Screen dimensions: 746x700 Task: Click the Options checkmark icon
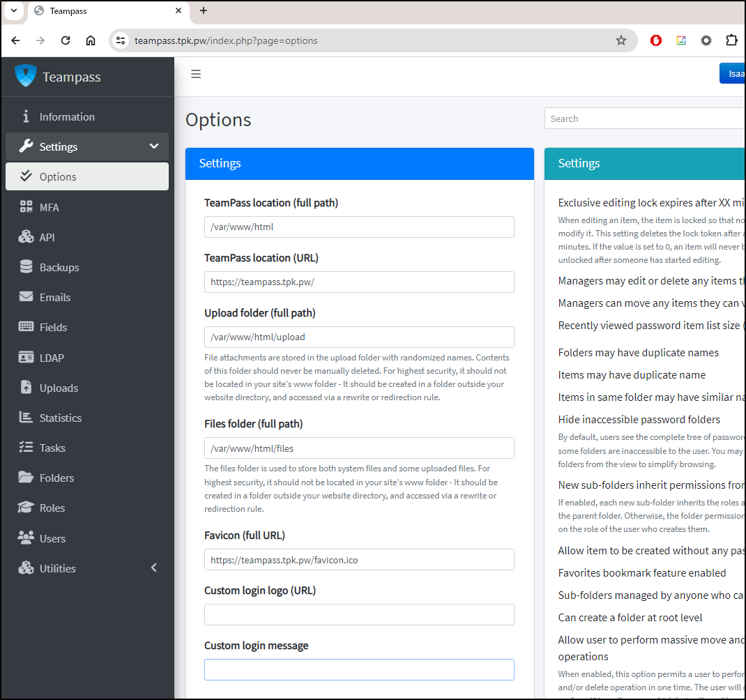point(26,176)
